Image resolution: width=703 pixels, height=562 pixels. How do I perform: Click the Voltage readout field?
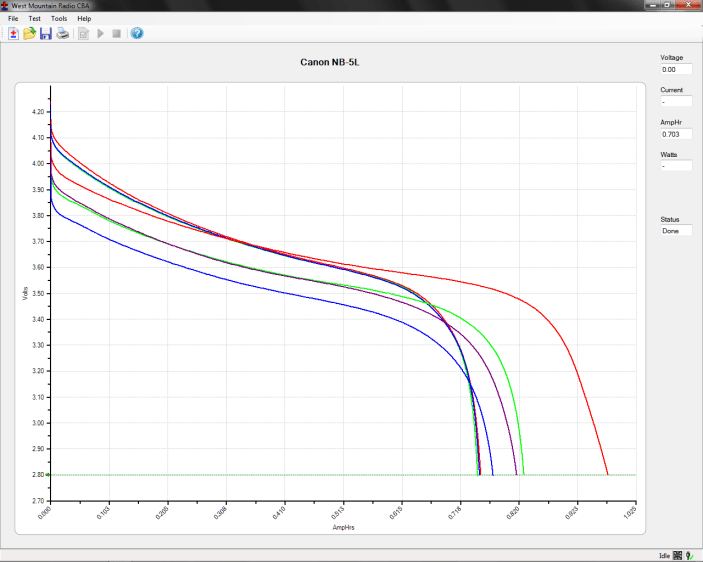pyautogui.click(x=675, y=70)
